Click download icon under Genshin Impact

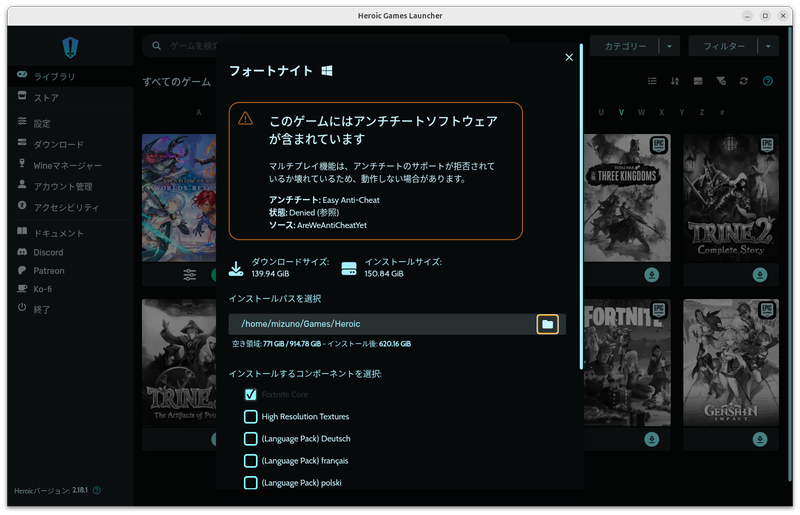click(x=760, y=439)
